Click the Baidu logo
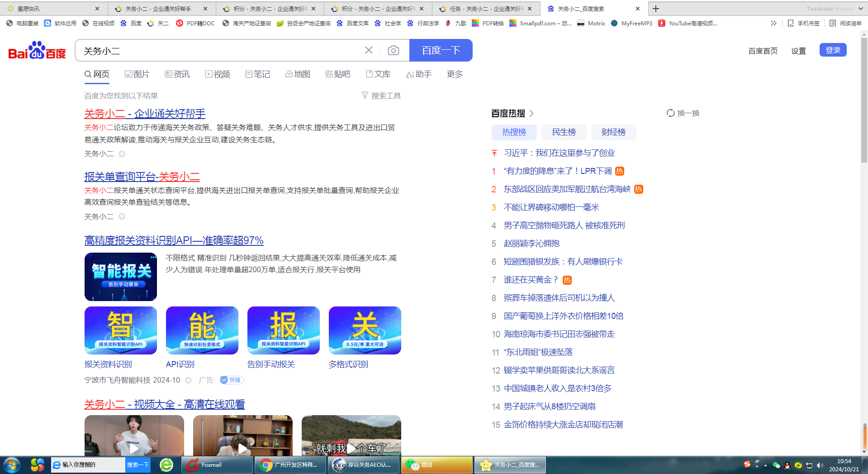868x474 pixels. click(37, 50)
